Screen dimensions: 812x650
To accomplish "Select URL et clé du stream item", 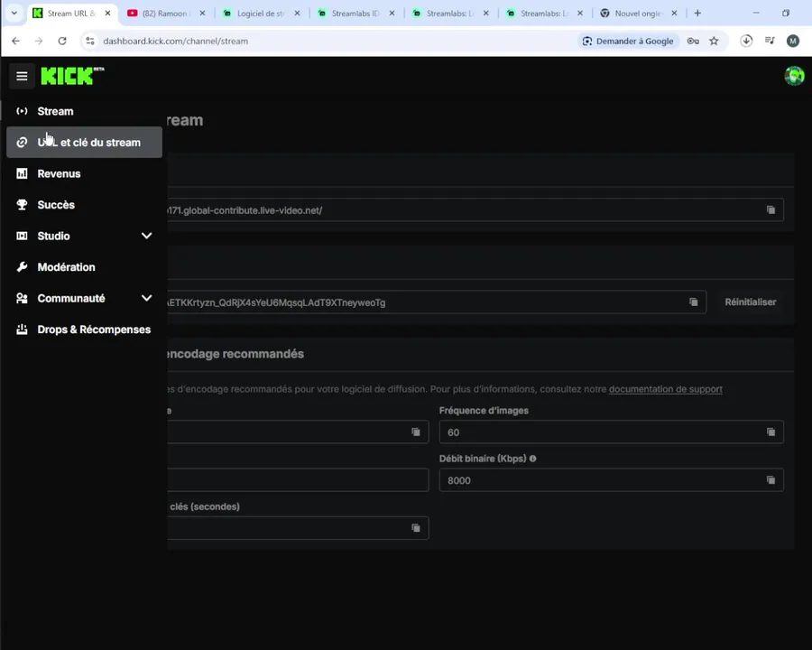I will tap(84, 142).
